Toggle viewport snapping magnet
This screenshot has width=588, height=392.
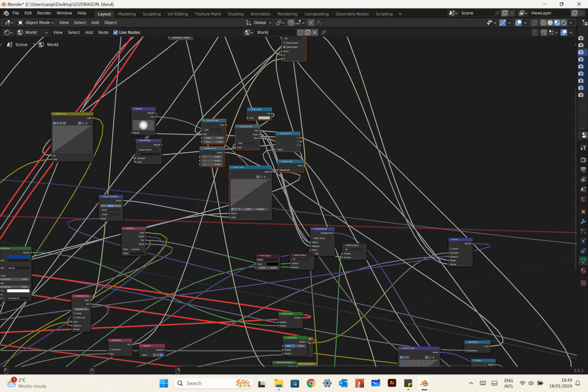pos(291,23)
